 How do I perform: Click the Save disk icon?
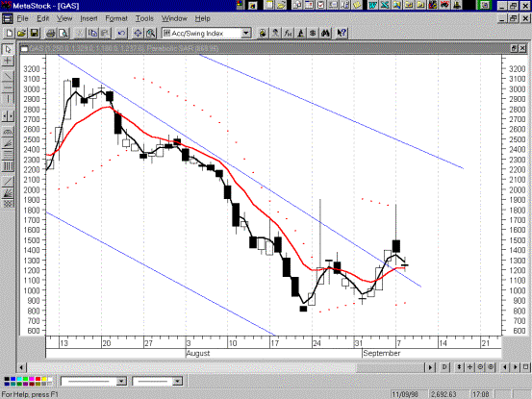point(35,34)
